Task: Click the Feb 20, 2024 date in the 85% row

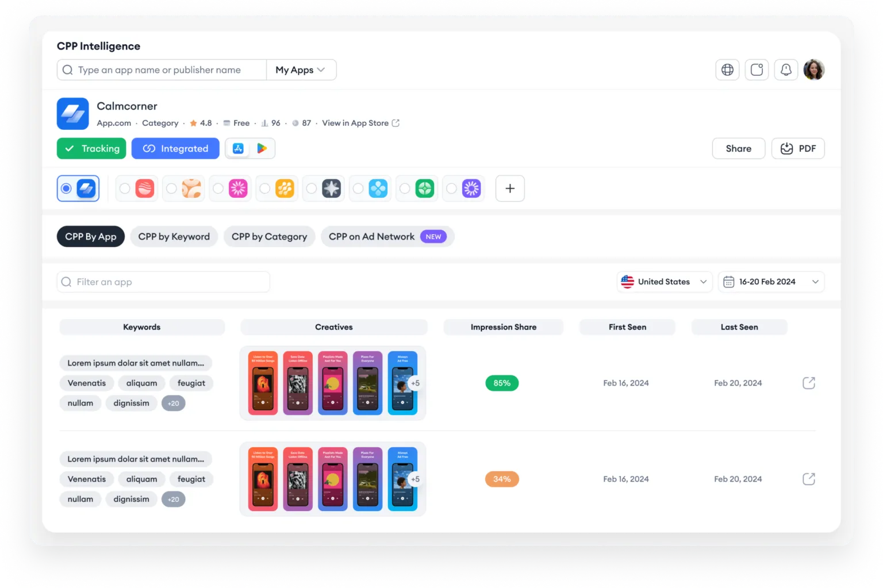Action: [x=738, y=383]
